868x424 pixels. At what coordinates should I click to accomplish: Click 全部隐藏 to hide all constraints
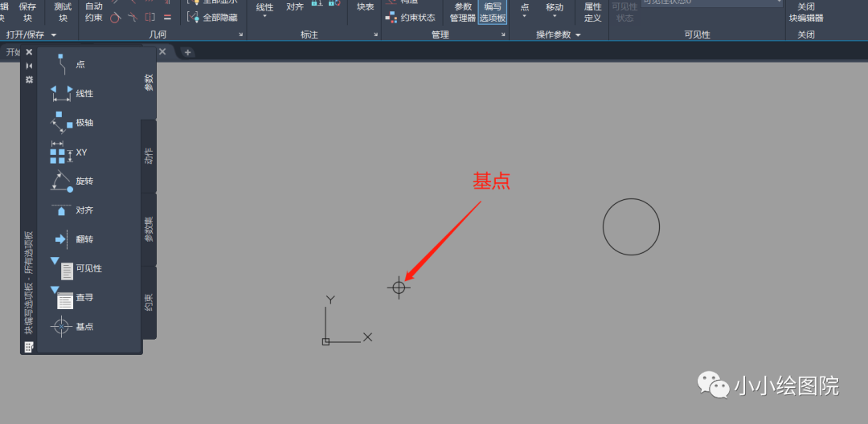pyautogui.click(x=212, y=18)
